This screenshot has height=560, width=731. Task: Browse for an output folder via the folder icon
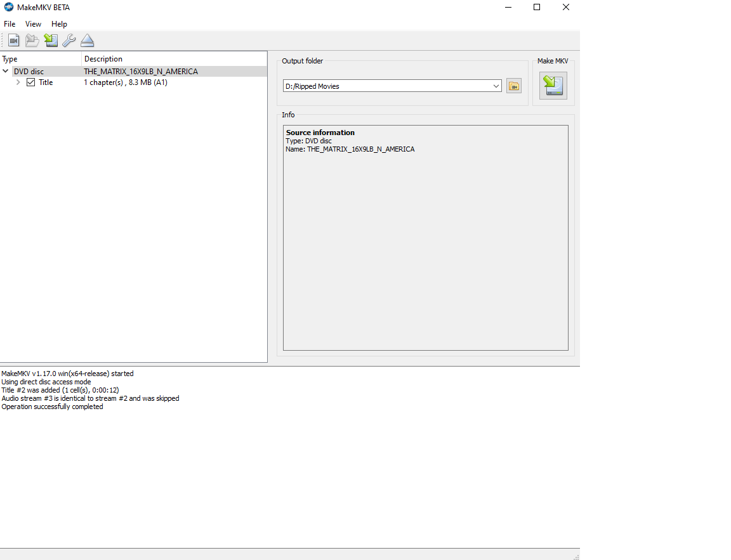[514, 86]
